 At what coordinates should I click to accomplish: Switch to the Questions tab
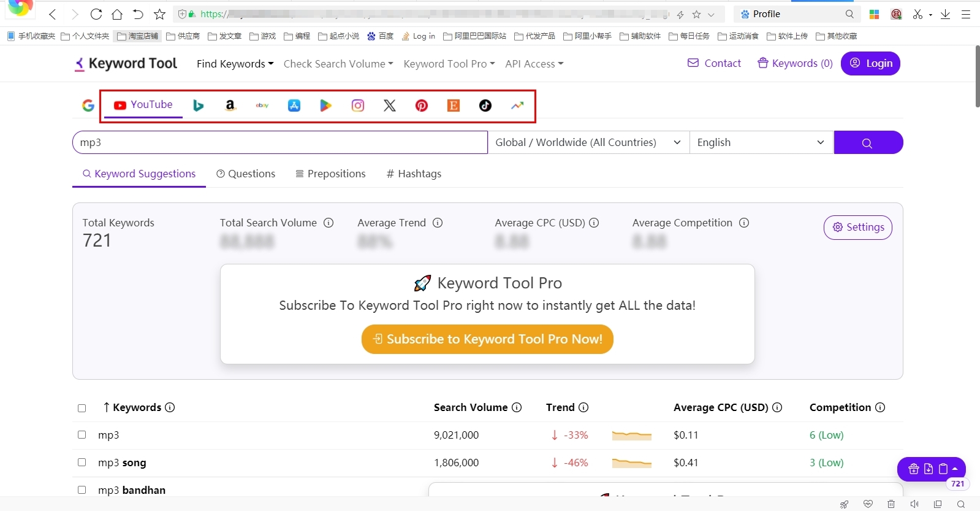coord(246,174)
